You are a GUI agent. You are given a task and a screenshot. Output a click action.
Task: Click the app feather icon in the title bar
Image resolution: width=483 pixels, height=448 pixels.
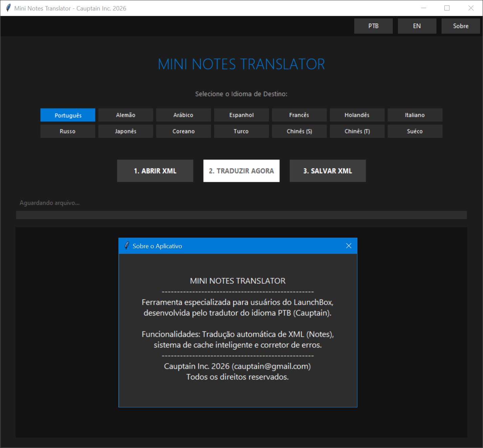8,8
